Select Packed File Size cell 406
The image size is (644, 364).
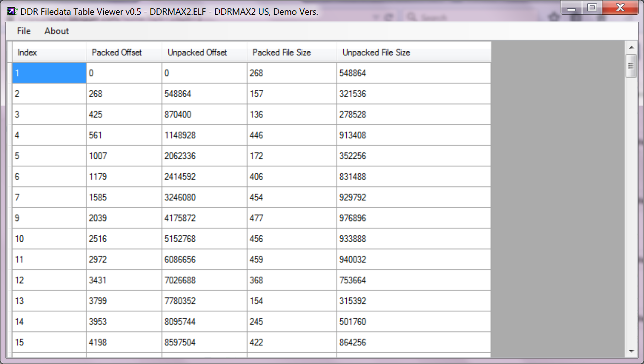[x=292, y=177]
